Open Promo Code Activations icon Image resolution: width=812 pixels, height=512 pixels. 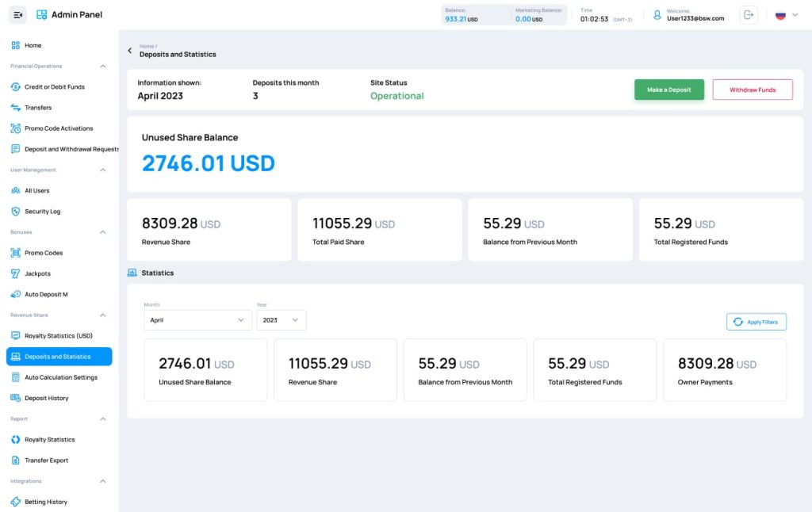16,128
